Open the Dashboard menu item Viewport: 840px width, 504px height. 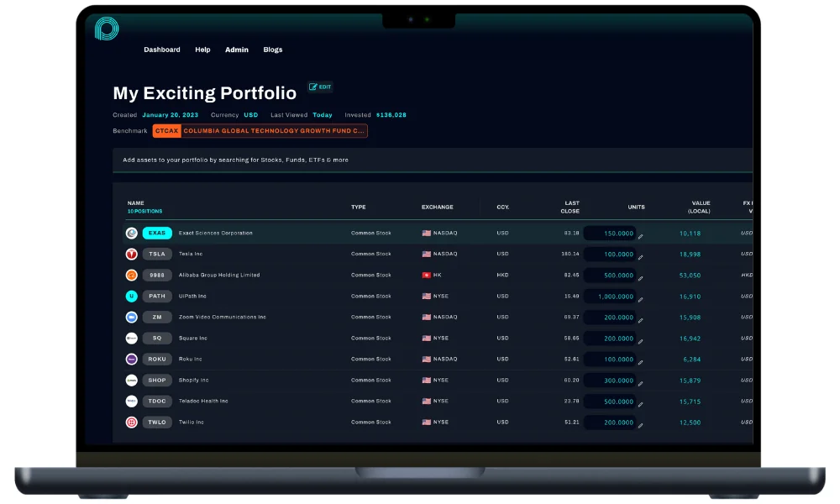(161, 50)
